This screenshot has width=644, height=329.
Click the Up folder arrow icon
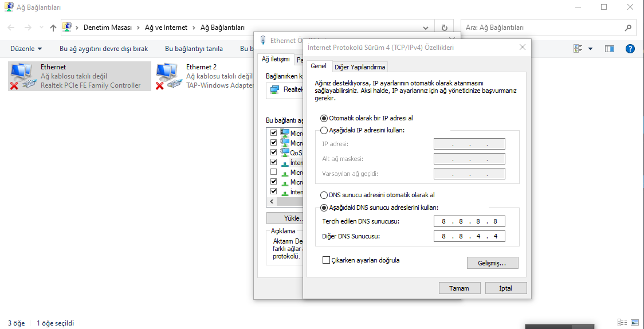53,28
